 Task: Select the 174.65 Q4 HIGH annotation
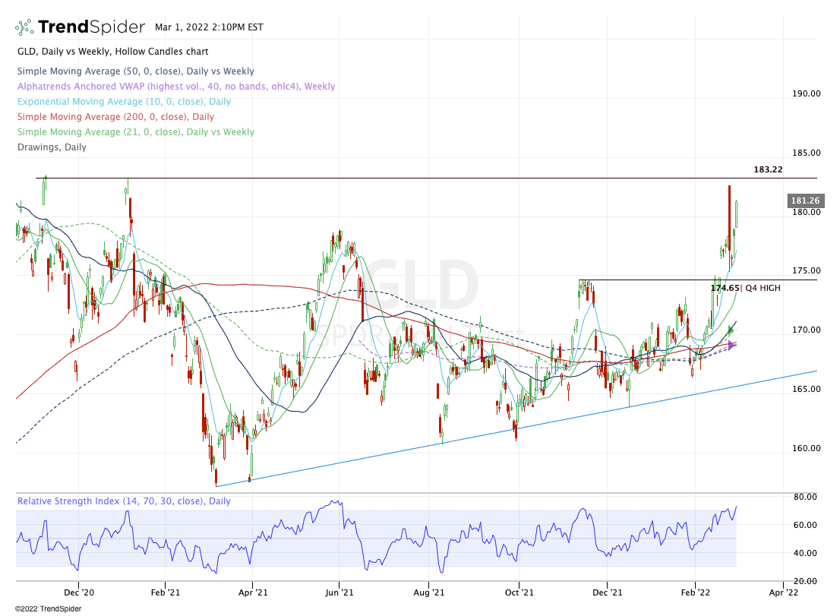point(745,288)
